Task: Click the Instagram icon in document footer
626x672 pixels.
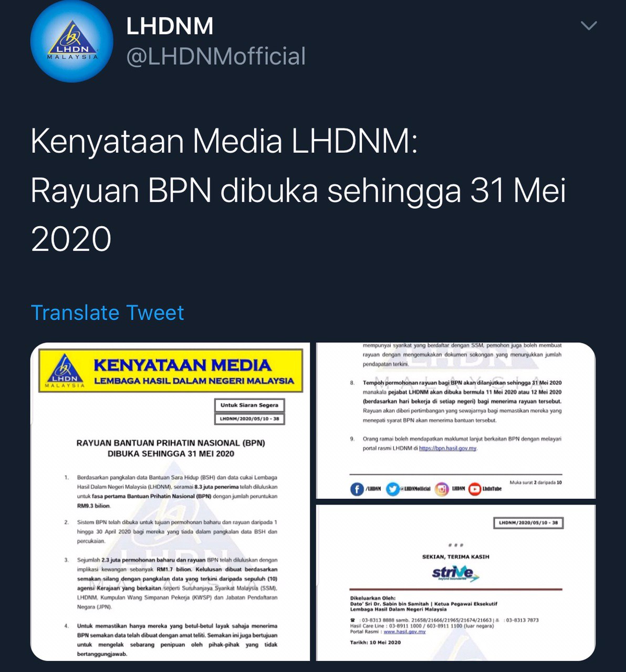Action: (x=442, y=489)
